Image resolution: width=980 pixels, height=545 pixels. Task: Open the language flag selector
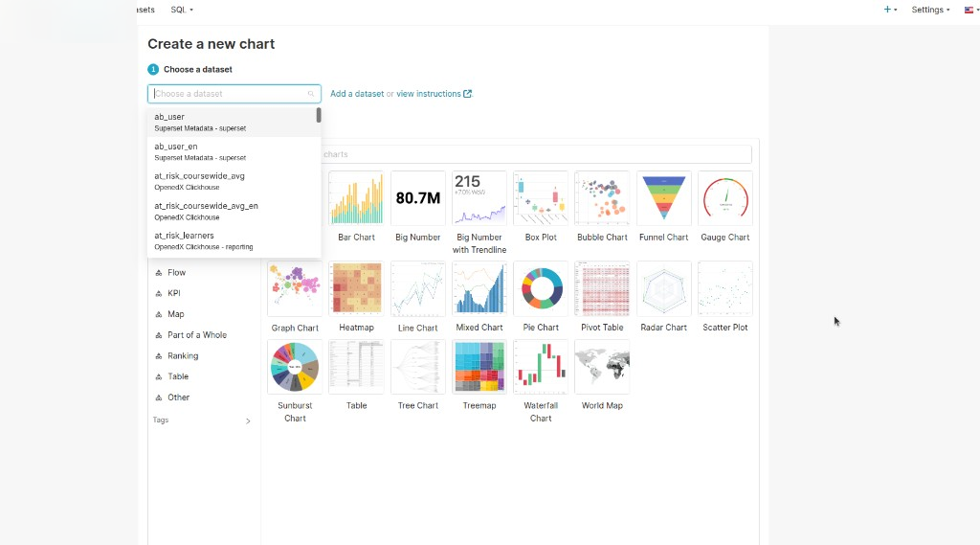pyautogui.click(x=971, y=10)
